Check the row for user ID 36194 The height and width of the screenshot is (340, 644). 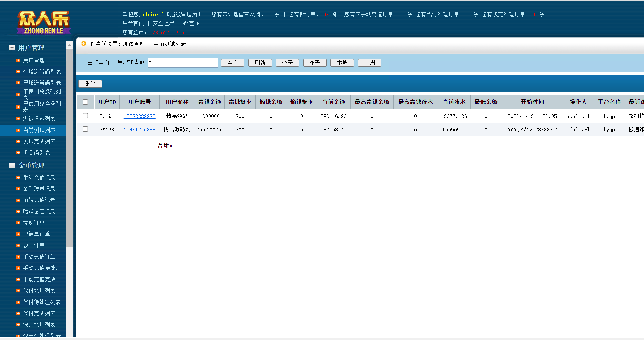click(86, 116)
